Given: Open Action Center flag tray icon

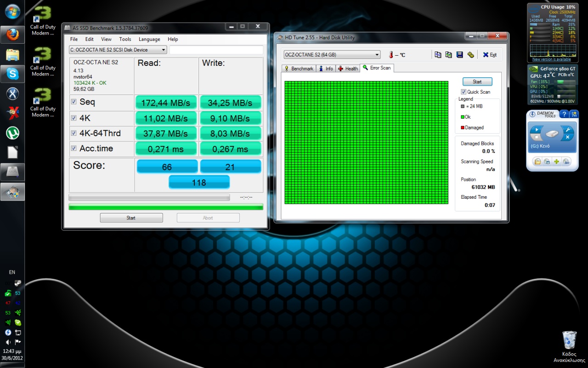Looking at the screenshot, I should [18, 342].
